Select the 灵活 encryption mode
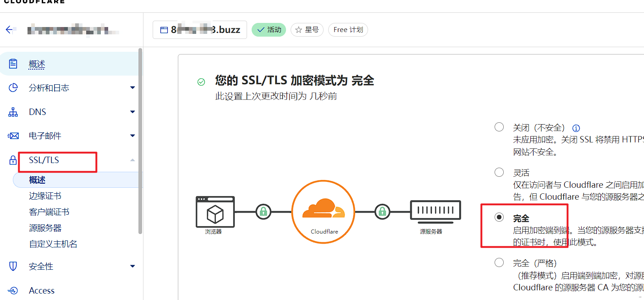This screenshot has height=300, width=644. [499, 172]
